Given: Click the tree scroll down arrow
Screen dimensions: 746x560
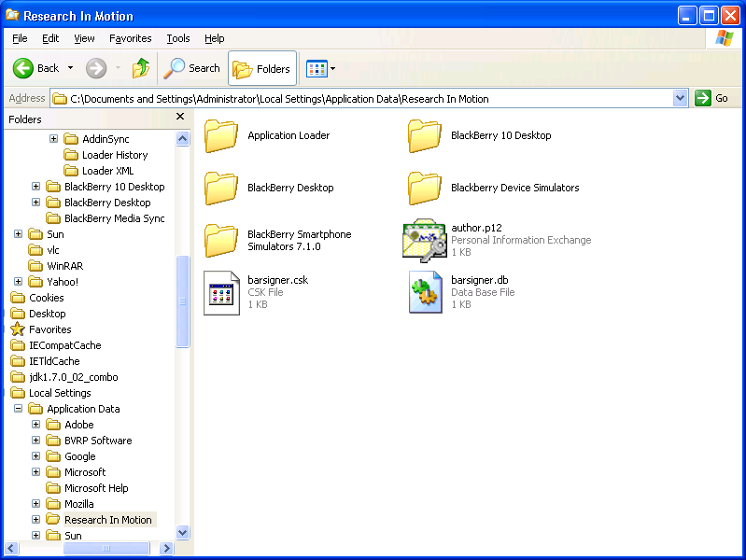Looking at the screenshot, I should 183,532.
